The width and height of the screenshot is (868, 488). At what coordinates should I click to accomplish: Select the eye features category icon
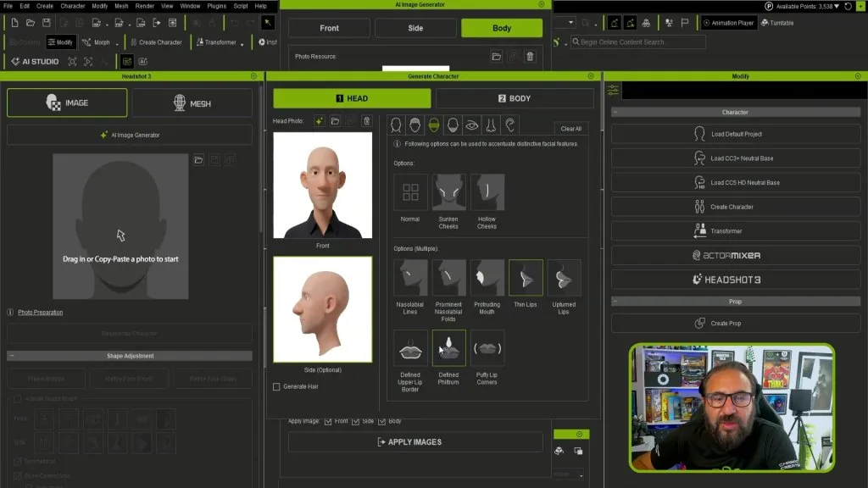[x=471, y=125]
